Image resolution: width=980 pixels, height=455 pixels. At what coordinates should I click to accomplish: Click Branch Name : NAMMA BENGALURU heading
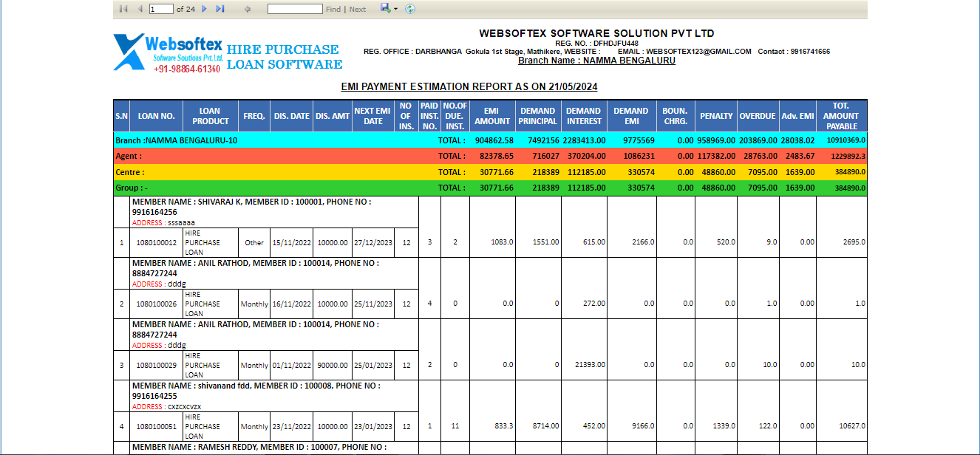click(596, 61)
